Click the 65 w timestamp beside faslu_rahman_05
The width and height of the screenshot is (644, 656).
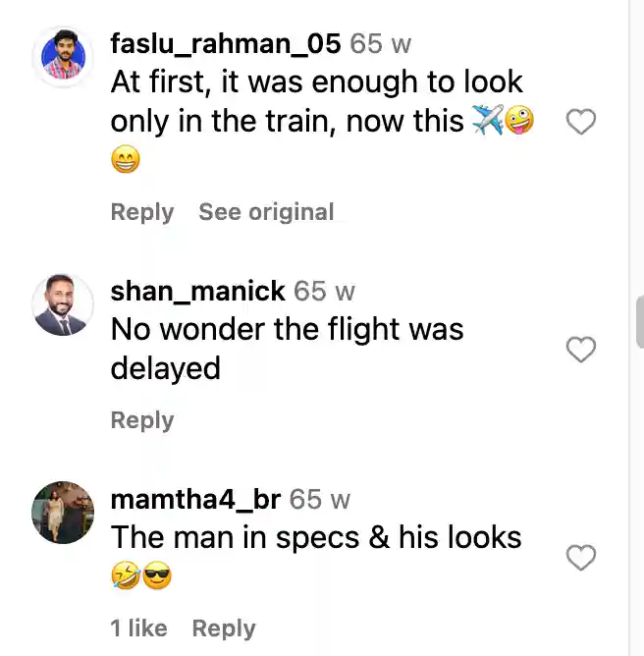click(x=381, y=44)
